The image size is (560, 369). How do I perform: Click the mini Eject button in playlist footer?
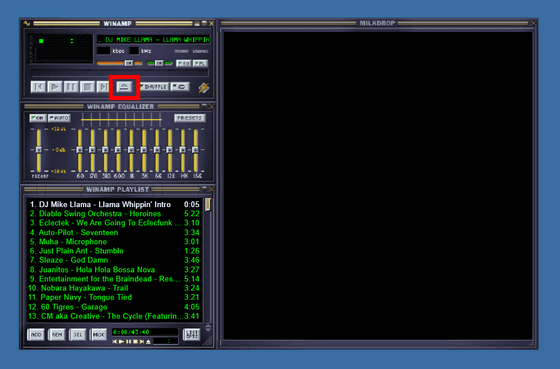tap(149, 342)
